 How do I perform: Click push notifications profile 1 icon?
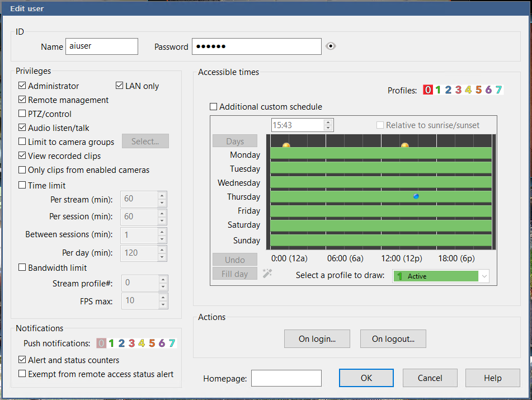point(111,343)
